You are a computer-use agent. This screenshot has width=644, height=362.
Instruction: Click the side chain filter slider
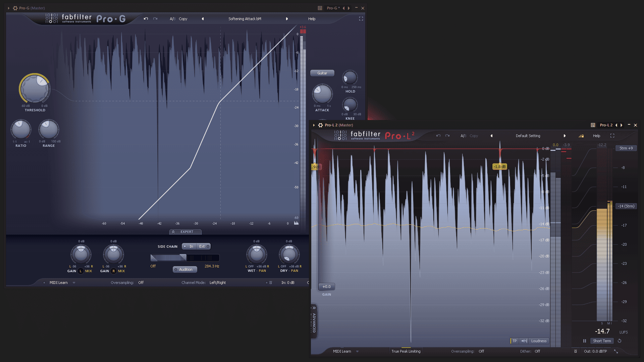point(185,257)
